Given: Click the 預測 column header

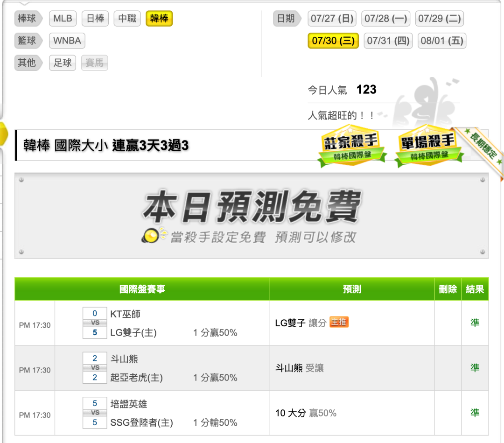Looking at the screenshot, I should click(352, 289).
